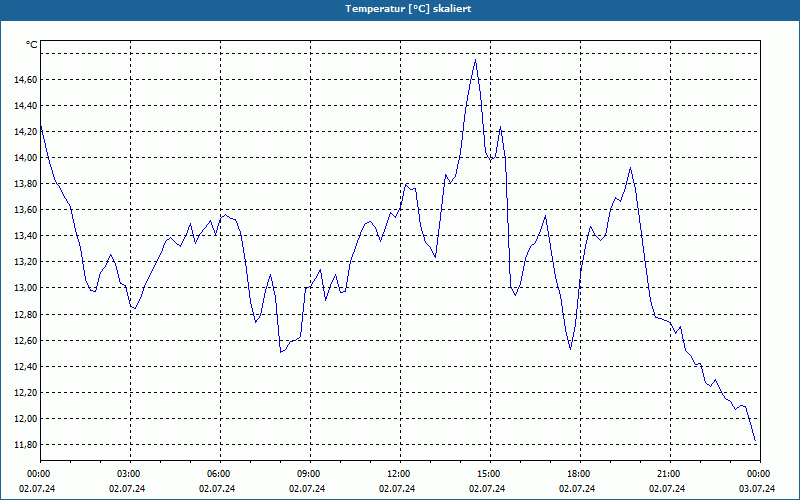
Task: Select the 14,00 y-axis value label
Action: [x=26, y=158]
